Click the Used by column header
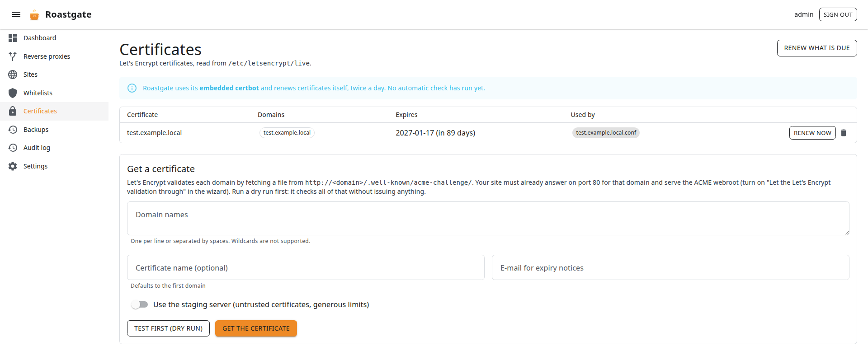This screenshot has width=868, height=355. [x=583, y=115]
